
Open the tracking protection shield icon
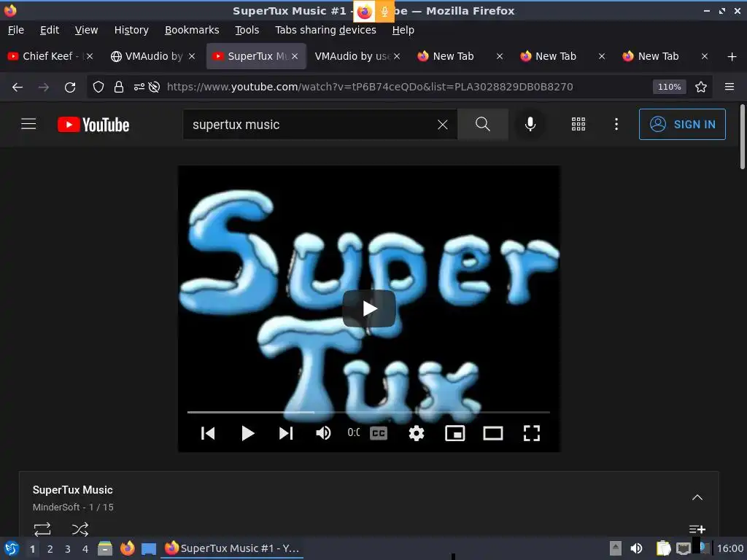98,87
